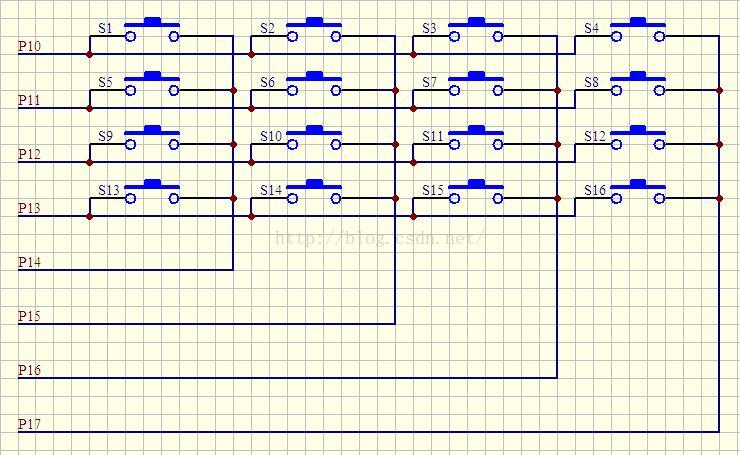Viewport: 740px width, 455px height.
Task: Select the S5 designator text
Action: click(x=105, y=82)
